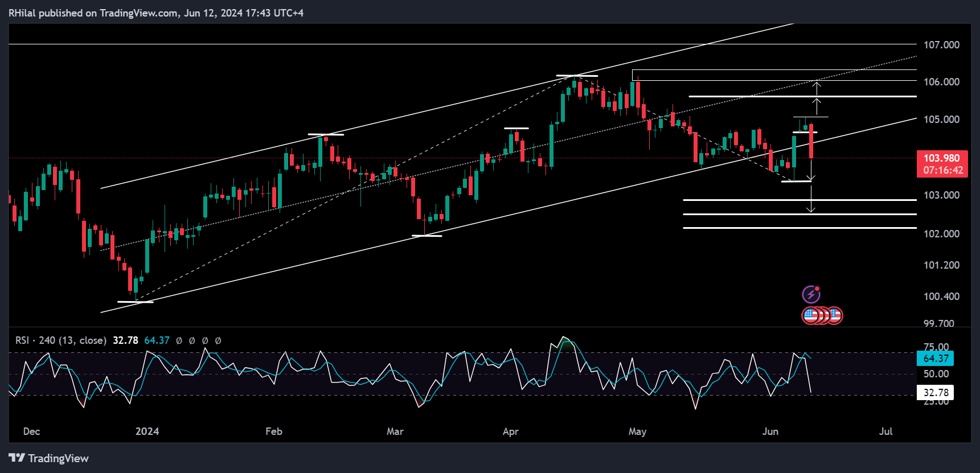
Task: Click the RSI 240 (13, close) legend
Action: point(61,340)
